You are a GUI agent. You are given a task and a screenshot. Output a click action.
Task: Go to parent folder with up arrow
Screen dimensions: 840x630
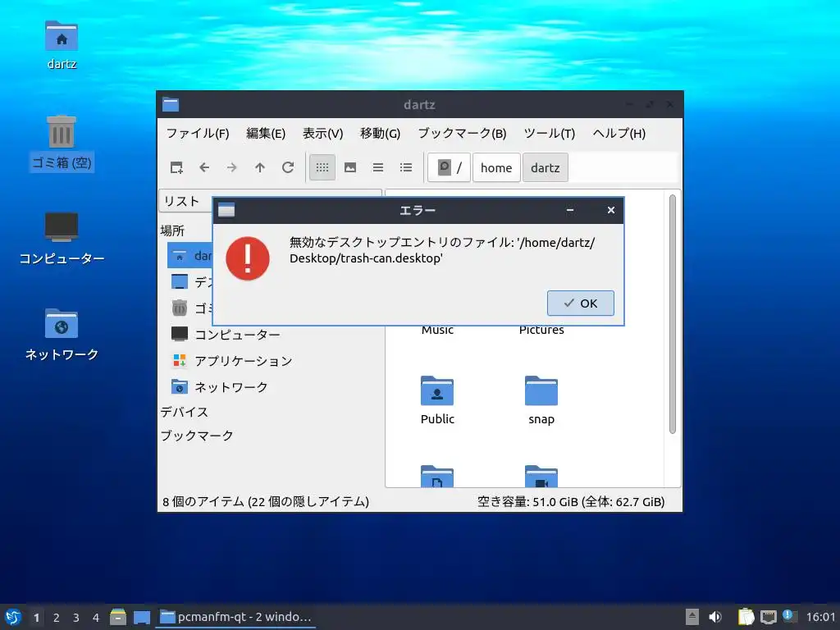(x=260, y=167)
